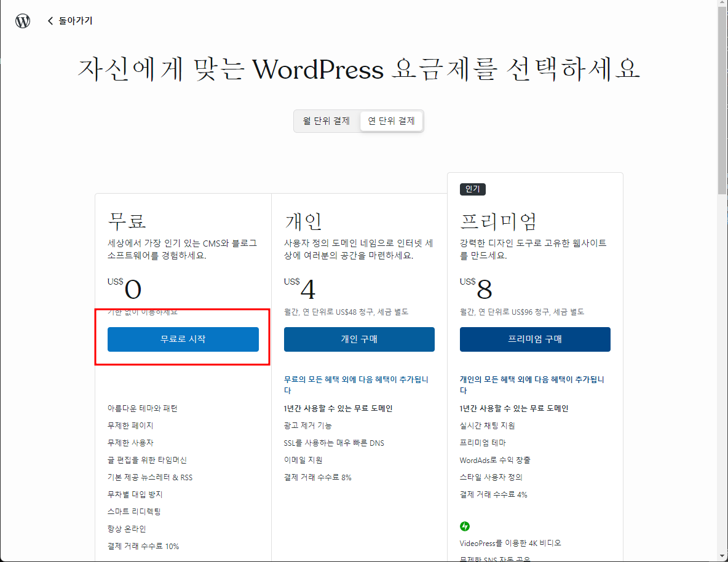Click the main page title heading

pos(358,69)
